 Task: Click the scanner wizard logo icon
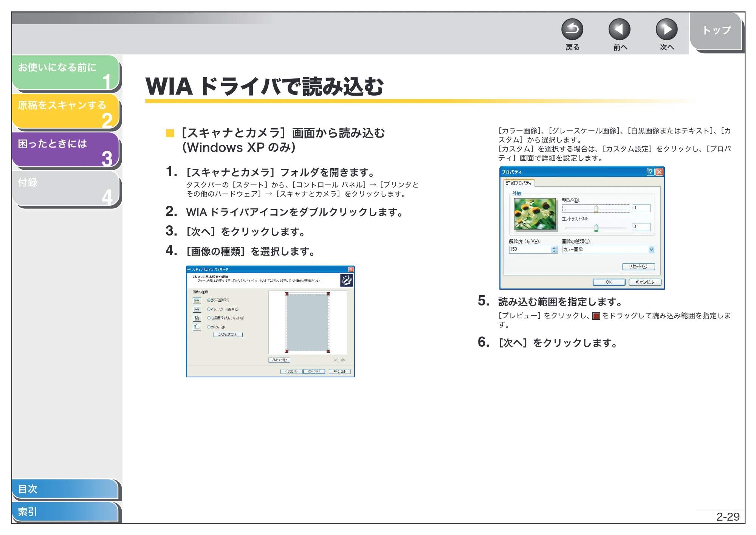(x=347, y=280)
